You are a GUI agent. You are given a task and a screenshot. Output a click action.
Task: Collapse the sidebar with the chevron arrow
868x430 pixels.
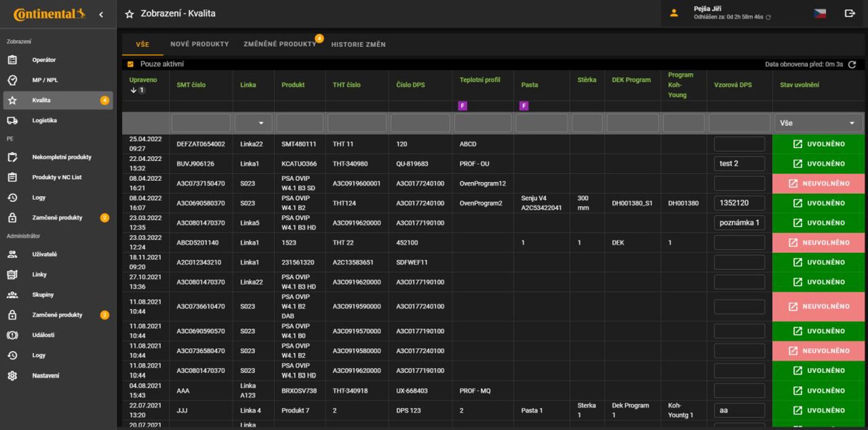[101, 14]
